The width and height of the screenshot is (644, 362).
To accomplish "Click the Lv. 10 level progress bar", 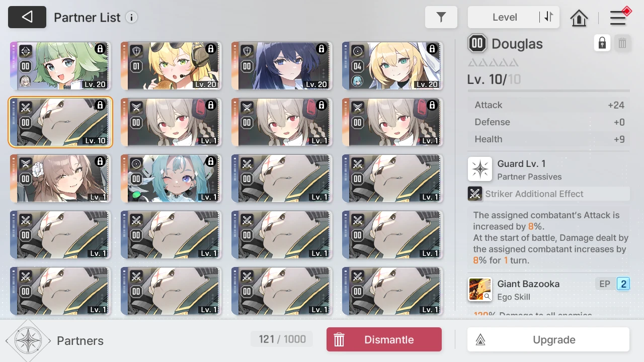I will (x=548, y=91).
